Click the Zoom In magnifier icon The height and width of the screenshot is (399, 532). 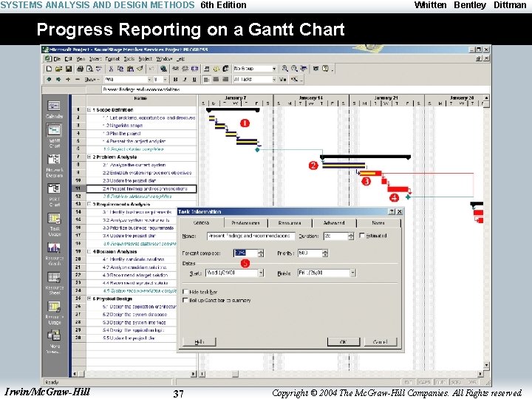click(285, 69)
